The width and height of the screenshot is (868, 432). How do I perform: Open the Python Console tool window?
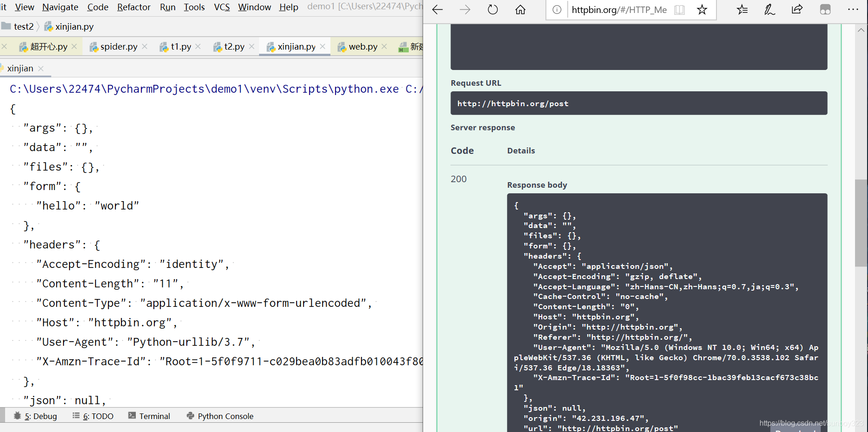[220, 416]
